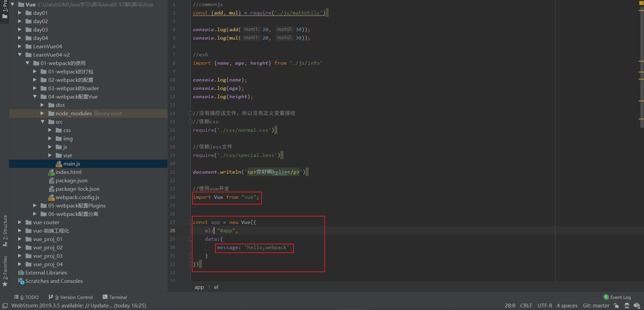The width and height of the screenshot is (644, 310).
Task: Click 'hello,webpack' string on line 30
Action: point(267,247)
